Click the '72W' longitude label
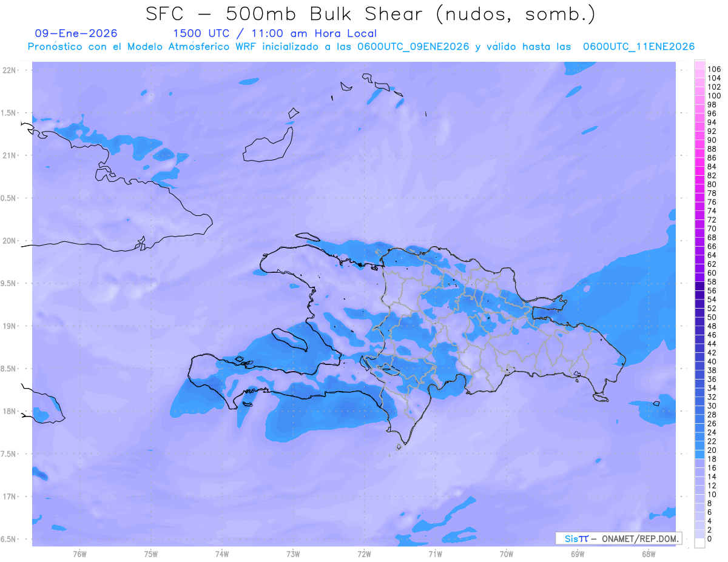 coord(364,554)
